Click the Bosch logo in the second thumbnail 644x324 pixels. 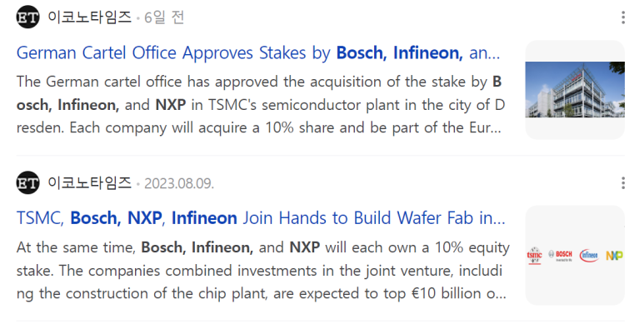[560, 256]
